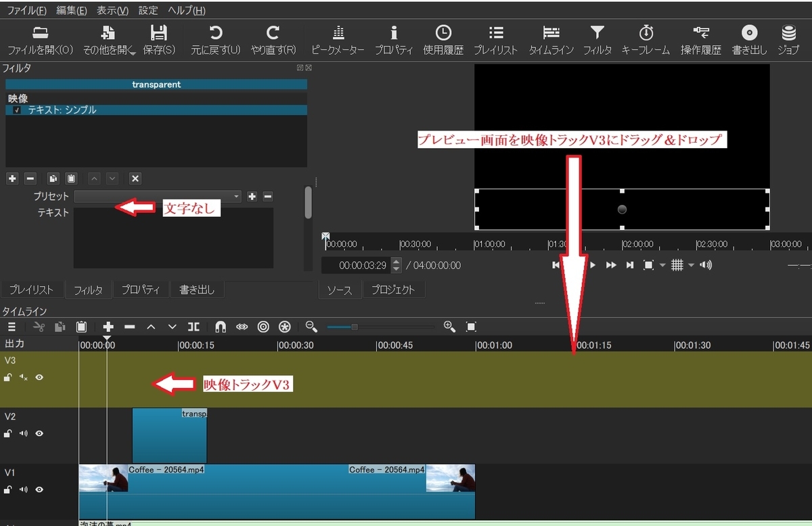Append clip to track with timeline plus icon
The image size is (812, 526).
coord(108,327)
